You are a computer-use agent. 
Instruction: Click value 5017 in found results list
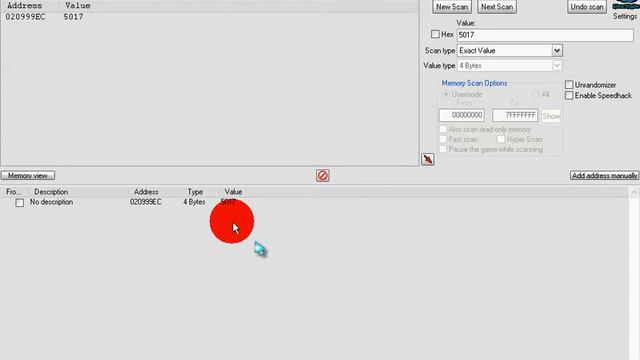[x=73, y=17]
